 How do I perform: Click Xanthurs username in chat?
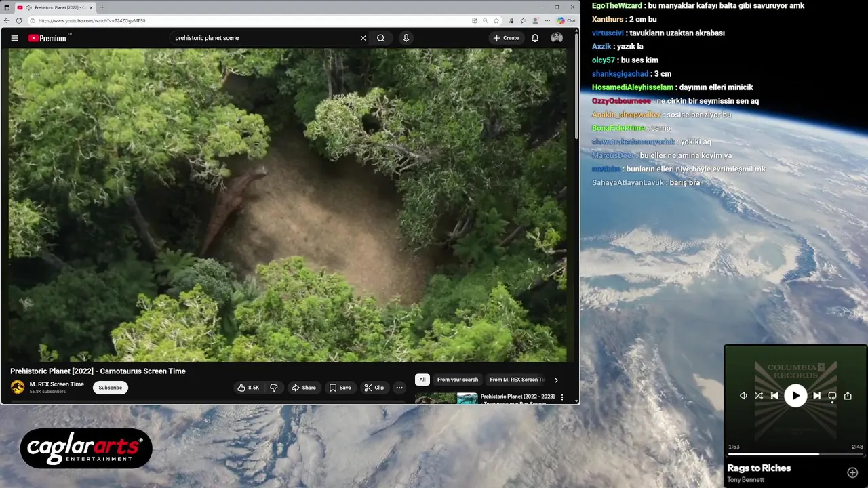coord(608,19)
